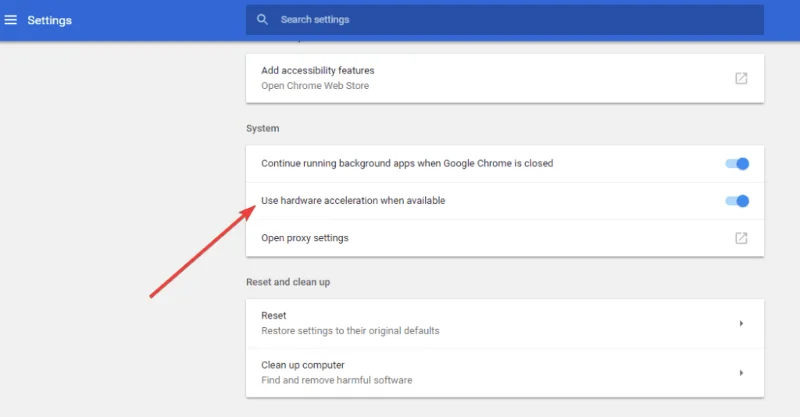Focus the Search settings field
The width and height of the screenshot is (800, 417).
(x=505, y=20)
